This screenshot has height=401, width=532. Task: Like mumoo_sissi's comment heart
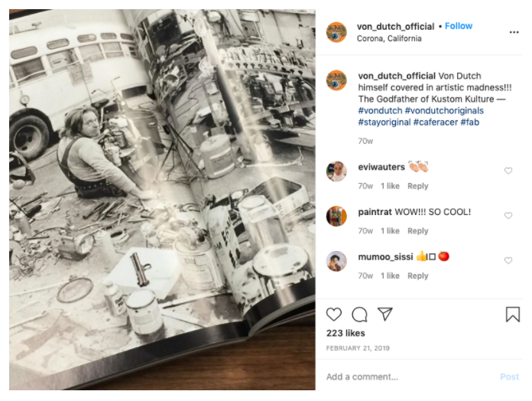tap(508, 260)
